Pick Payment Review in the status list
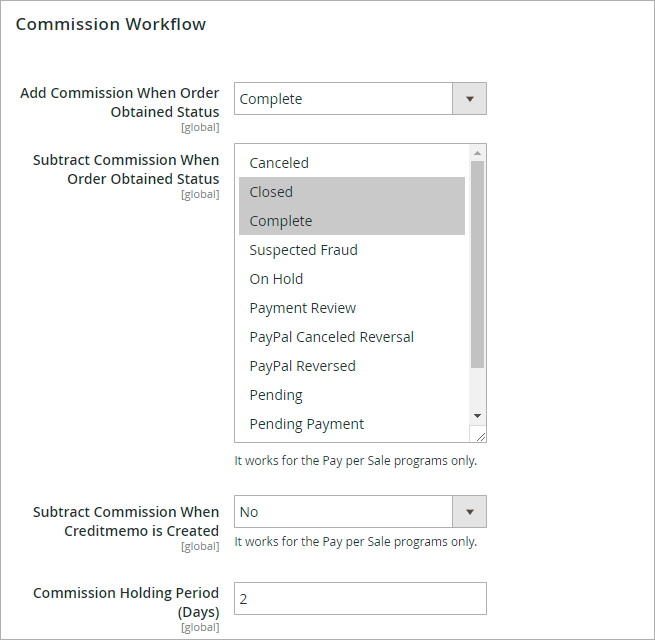 coord(302,308)
